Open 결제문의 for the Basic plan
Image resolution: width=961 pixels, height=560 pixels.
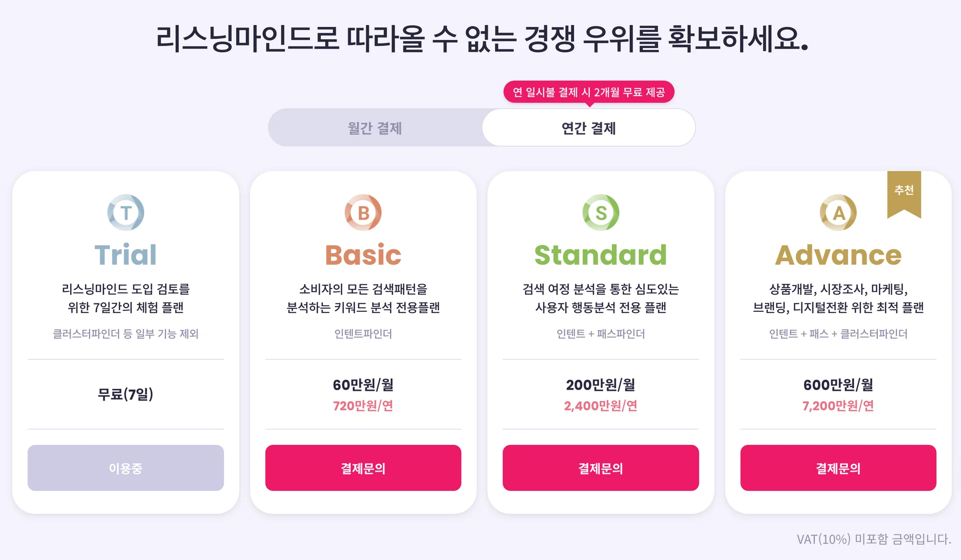click(x=363, y=468)
